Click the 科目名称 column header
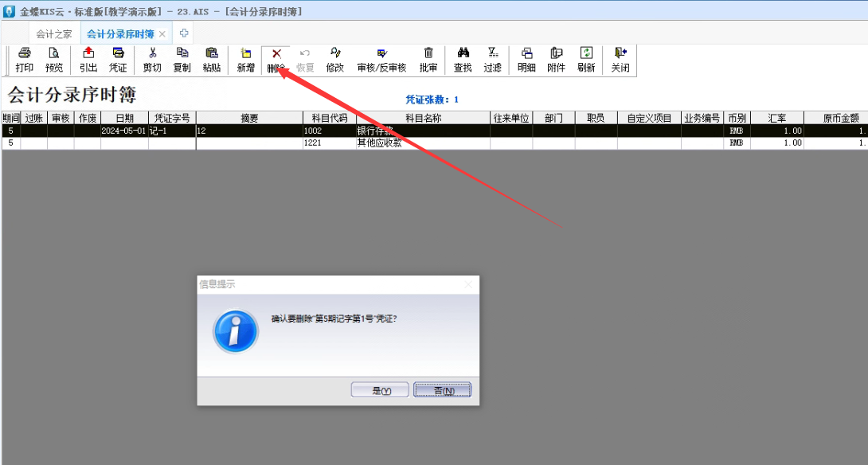This screenshot has width=868, height=465. pyautogui.click(x=423, y=118)
